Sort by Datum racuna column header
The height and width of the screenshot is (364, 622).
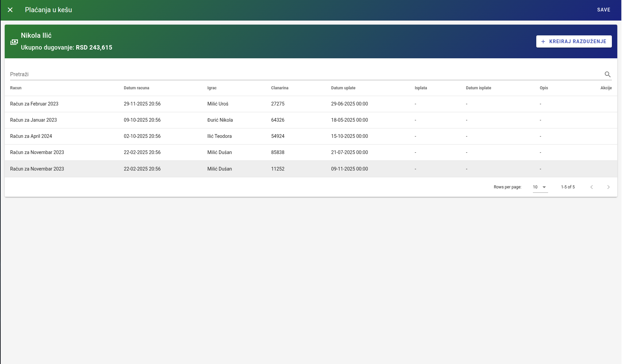136,88
